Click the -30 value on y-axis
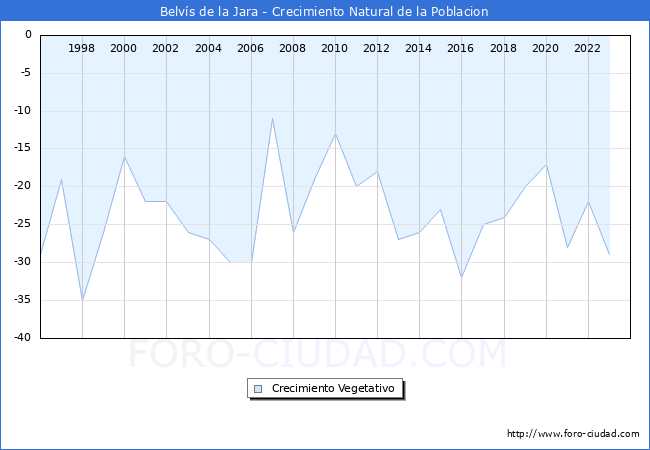The width and height of the screenshot is (650, 450). point(22,261)
